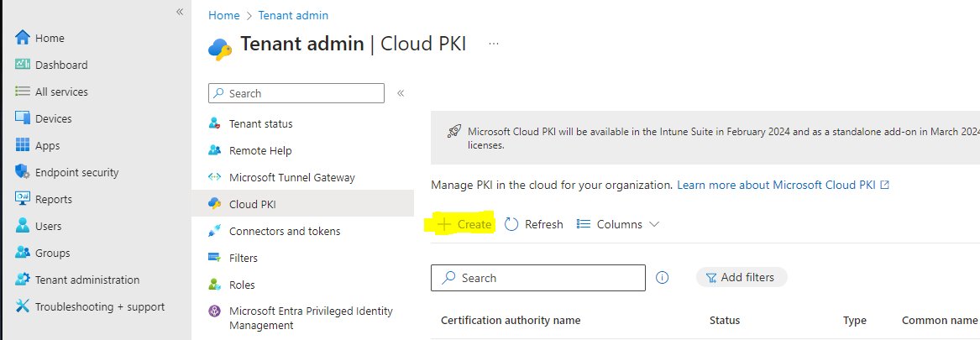Open Troubleshooting + support in sidebar

[99, 306]
